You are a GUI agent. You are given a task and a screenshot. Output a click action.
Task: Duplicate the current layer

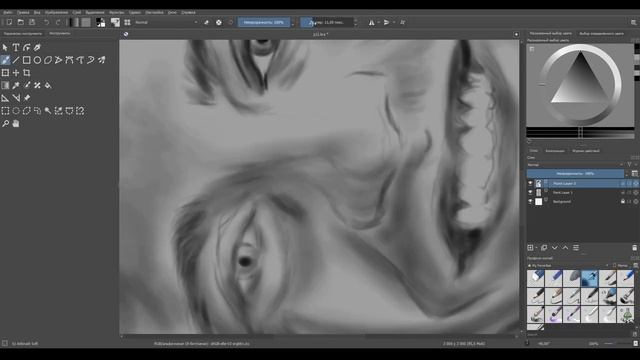(x=544, y=248)
